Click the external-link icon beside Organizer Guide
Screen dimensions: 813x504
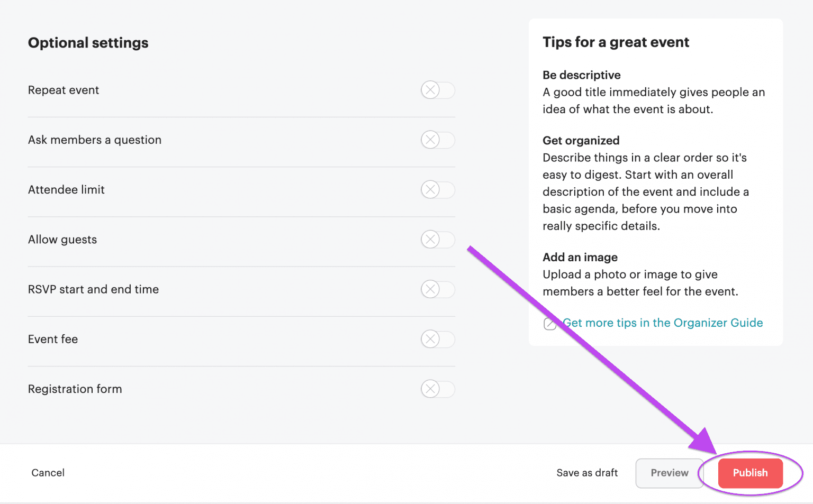coord(550,324)
